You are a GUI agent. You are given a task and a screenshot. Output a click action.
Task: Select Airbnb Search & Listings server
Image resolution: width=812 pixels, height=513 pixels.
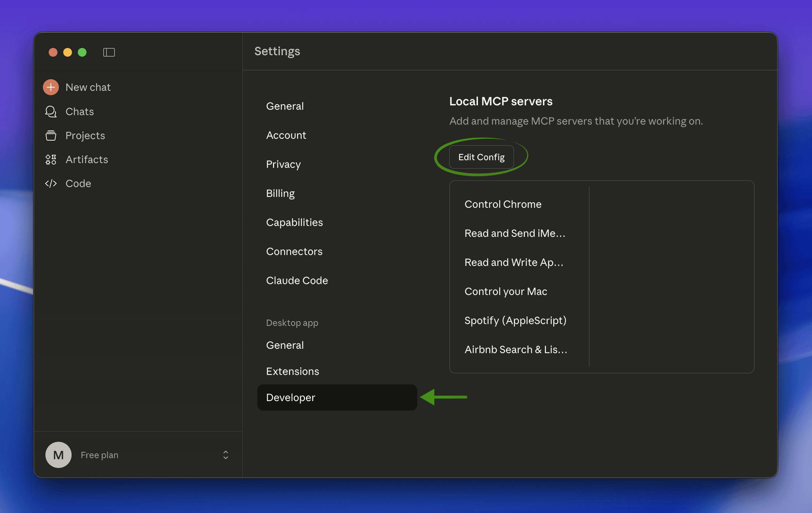pos(516,350)
